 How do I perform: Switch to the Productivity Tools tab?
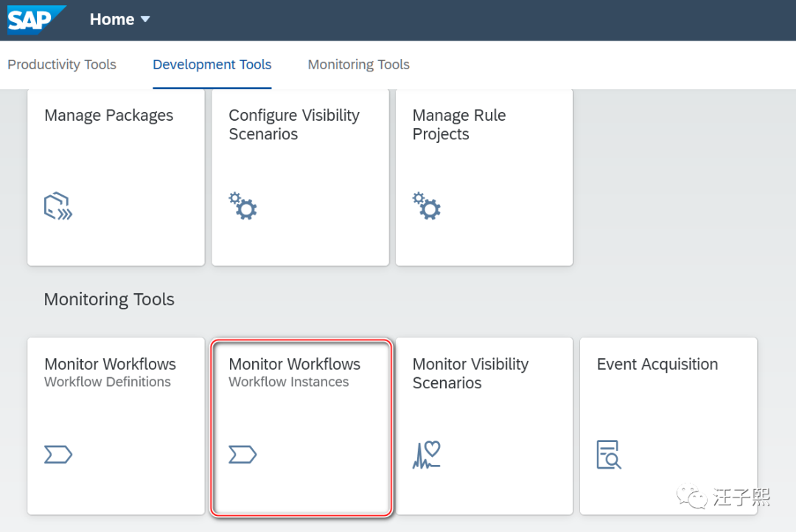(62, 65)
